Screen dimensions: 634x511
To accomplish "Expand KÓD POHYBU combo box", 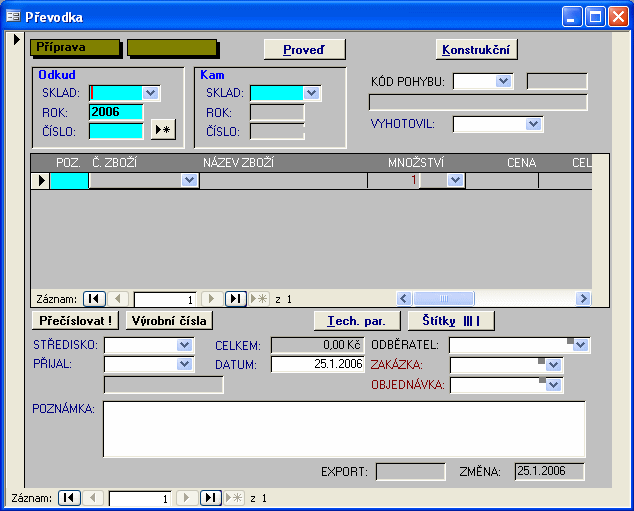I will coord(504,81).
